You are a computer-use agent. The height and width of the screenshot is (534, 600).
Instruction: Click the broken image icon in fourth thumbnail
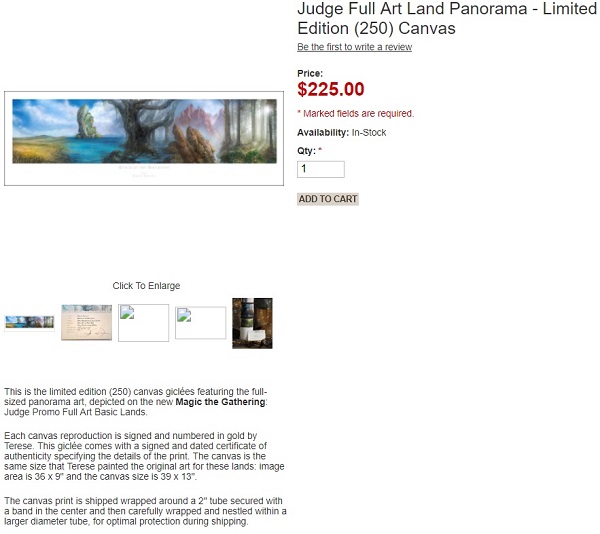click(184, 315)
